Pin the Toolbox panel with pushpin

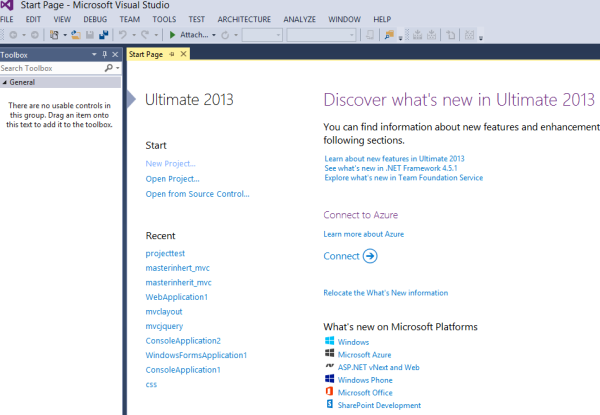(104, 55)
